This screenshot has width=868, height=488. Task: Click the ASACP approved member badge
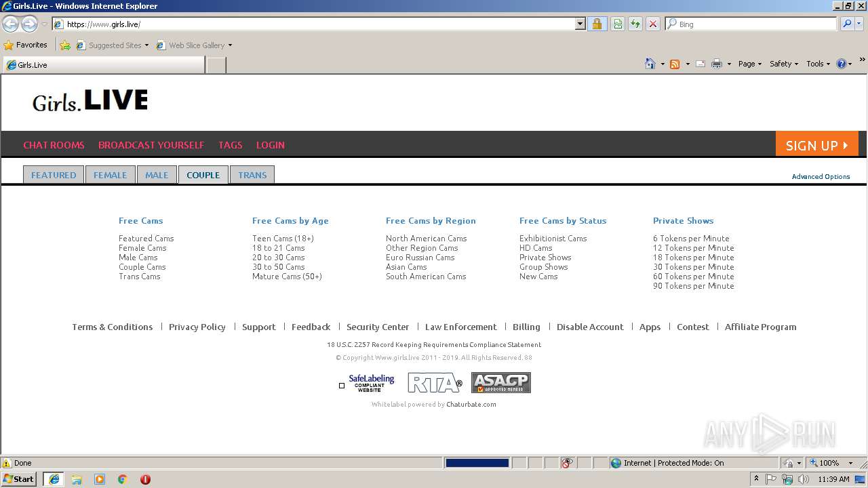point(501,383)
